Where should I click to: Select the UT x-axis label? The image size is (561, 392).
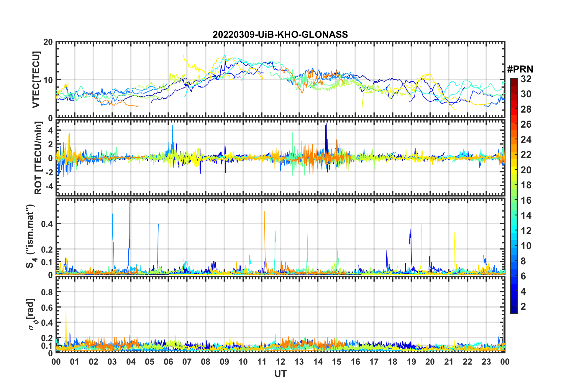click(280, 374)
